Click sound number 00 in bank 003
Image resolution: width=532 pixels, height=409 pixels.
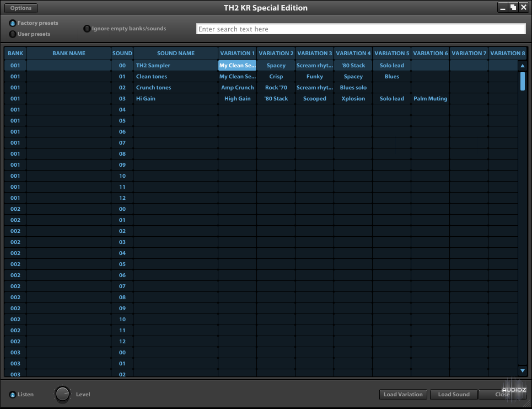point(122,353)
